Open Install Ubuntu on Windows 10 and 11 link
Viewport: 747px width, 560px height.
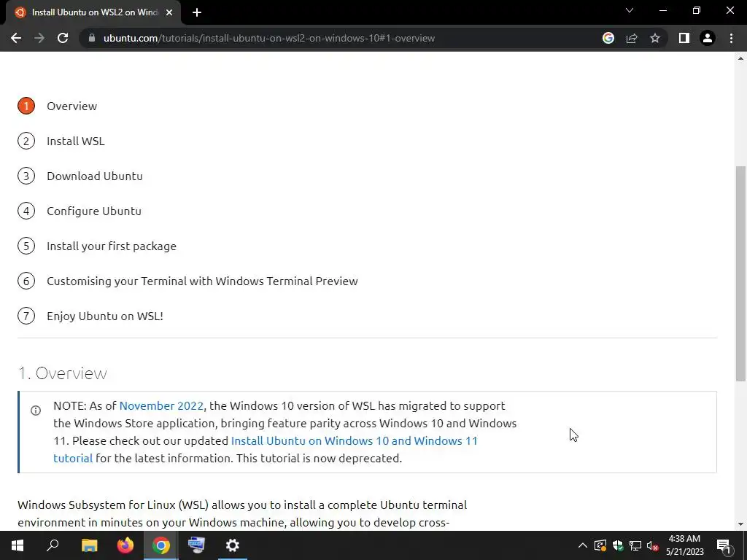355,441
